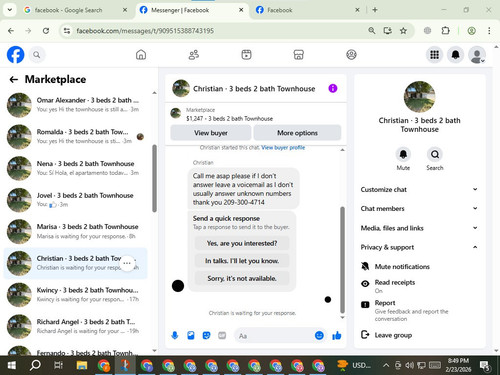
Task: Collapse the Privacy & support section
Action: pos(419,247)
